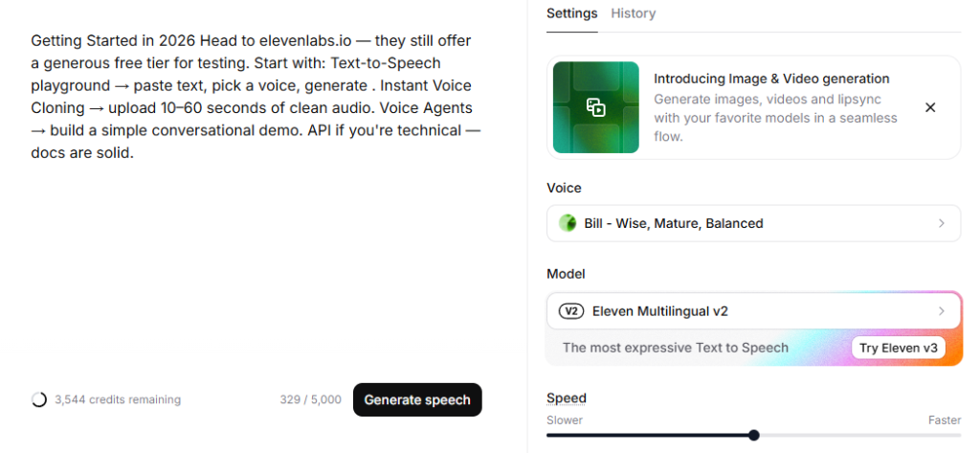Click the Faster end of the Speed slider
Screen dimensions: 980x453
click(957, 435)
